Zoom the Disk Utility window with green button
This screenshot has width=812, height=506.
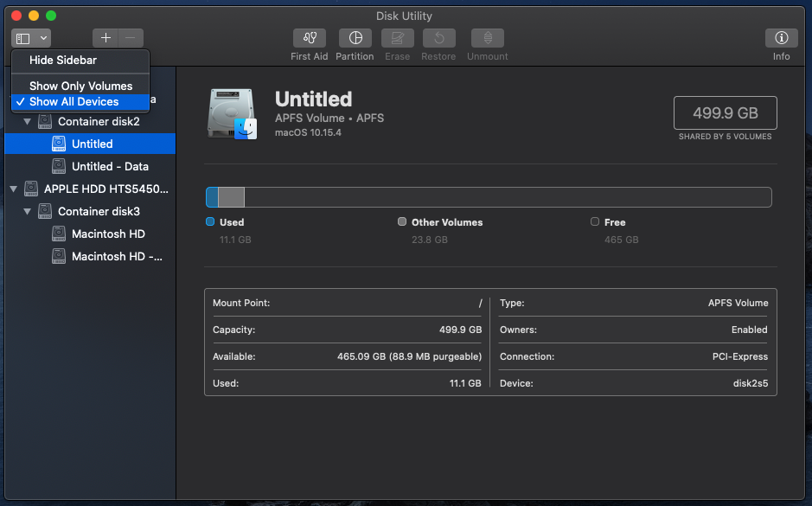coord(51,16)
